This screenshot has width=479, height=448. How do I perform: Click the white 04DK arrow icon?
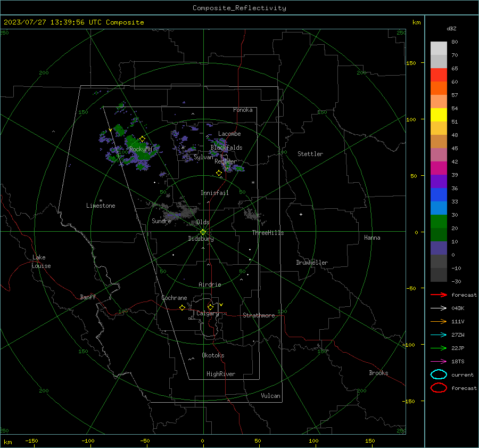[x=439, y=308]
